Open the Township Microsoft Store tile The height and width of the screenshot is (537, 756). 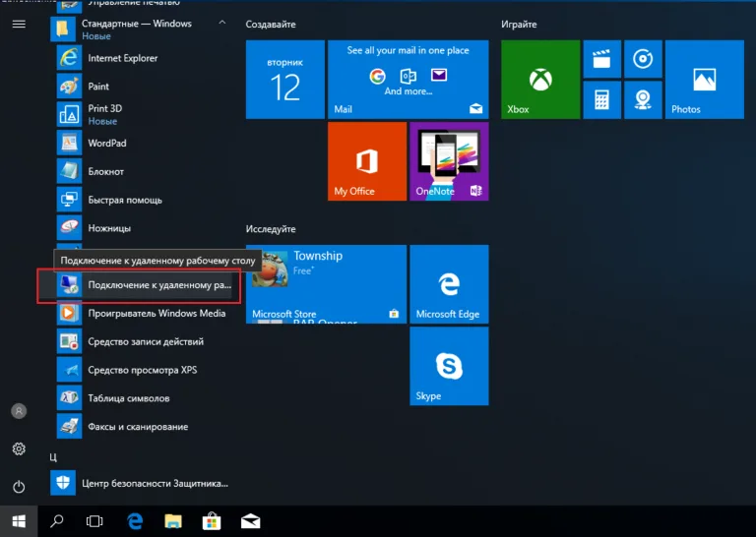[x=327, y=284]
